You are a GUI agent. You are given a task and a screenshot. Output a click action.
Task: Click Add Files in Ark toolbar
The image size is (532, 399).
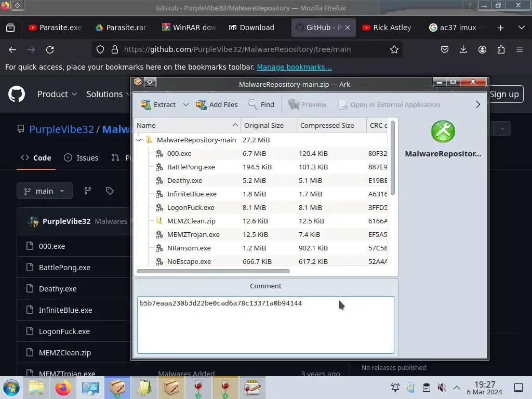(217, 104)
